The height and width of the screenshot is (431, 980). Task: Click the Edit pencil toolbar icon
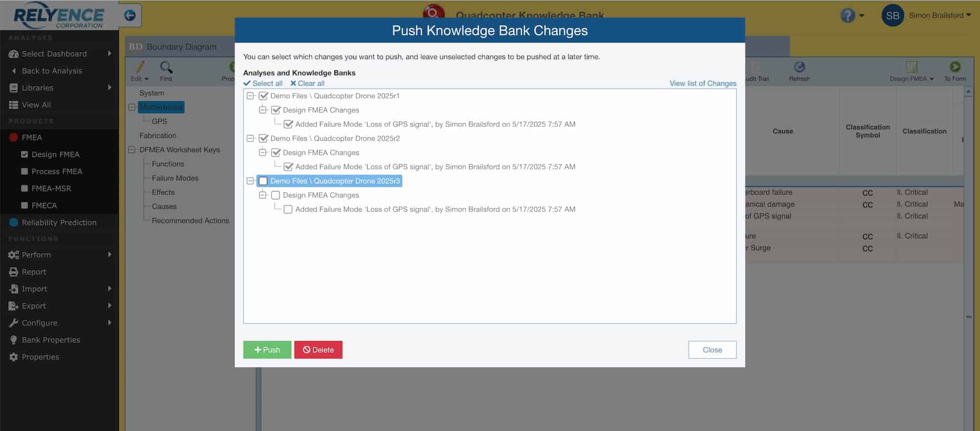140,67
